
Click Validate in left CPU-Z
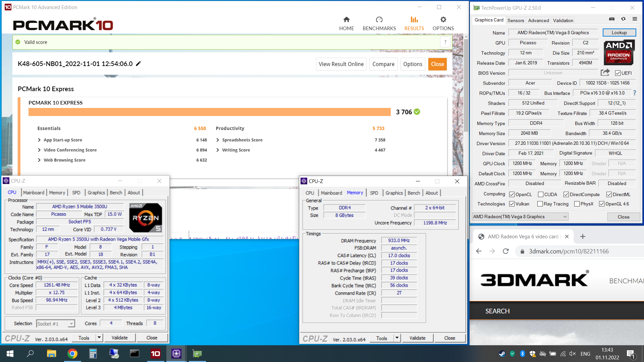click(119, 338)
